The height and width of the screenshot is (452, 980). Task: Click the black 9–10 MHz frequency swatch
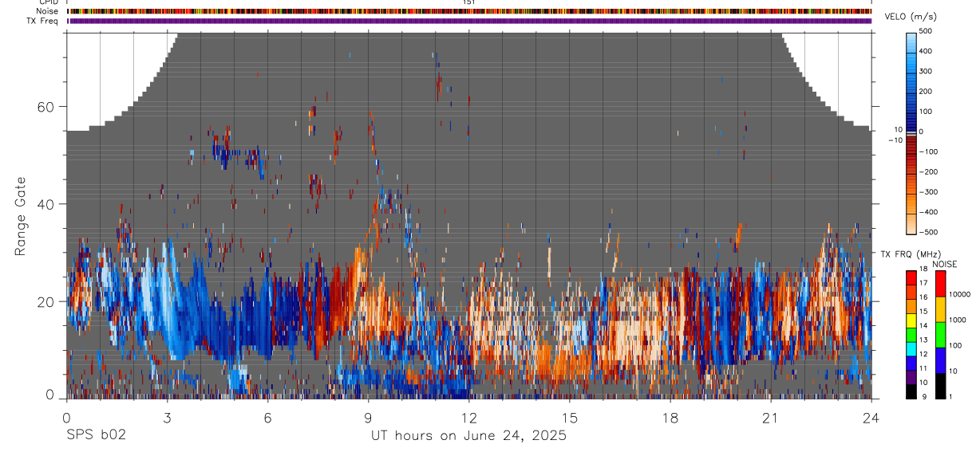[x=911, y=391]
